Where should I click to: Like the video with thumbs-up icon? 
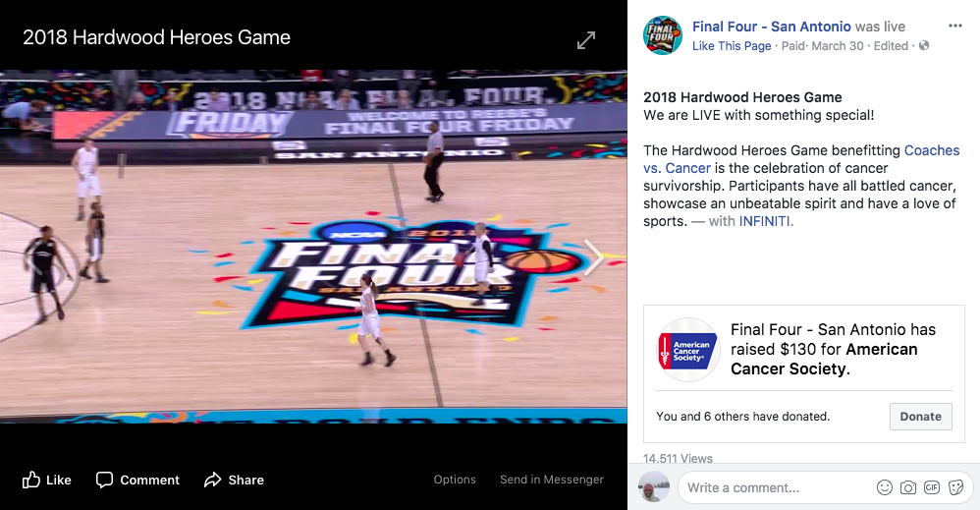point(47,480)
